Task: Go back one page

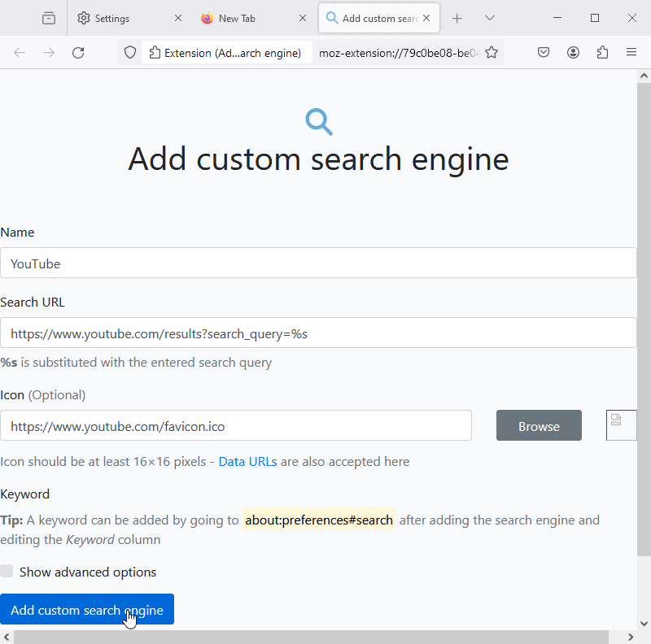Action: point(20,53)
